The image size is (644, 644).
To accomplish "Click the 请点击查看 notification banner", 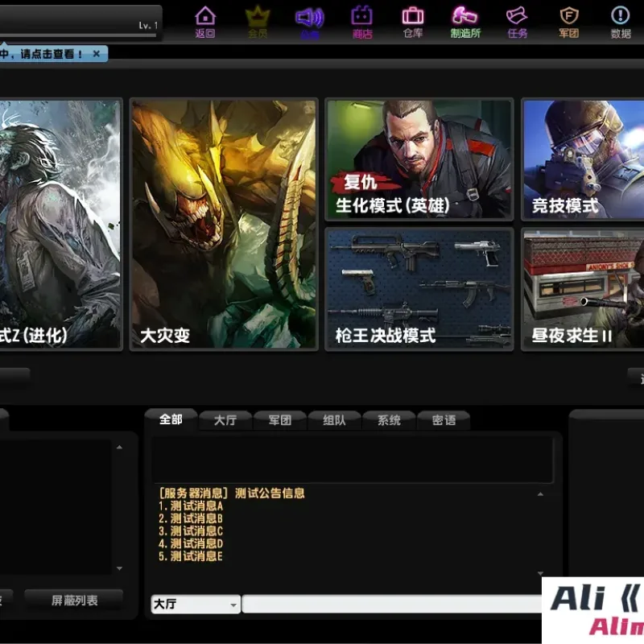I will (x=53, y=54).
